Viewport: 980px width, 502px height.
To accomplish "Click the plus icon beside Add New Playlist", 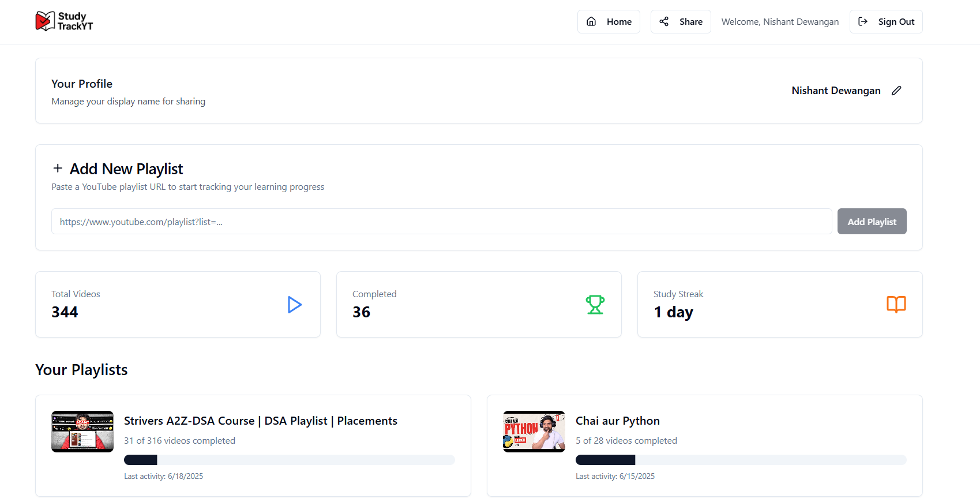I will (58, 168).
